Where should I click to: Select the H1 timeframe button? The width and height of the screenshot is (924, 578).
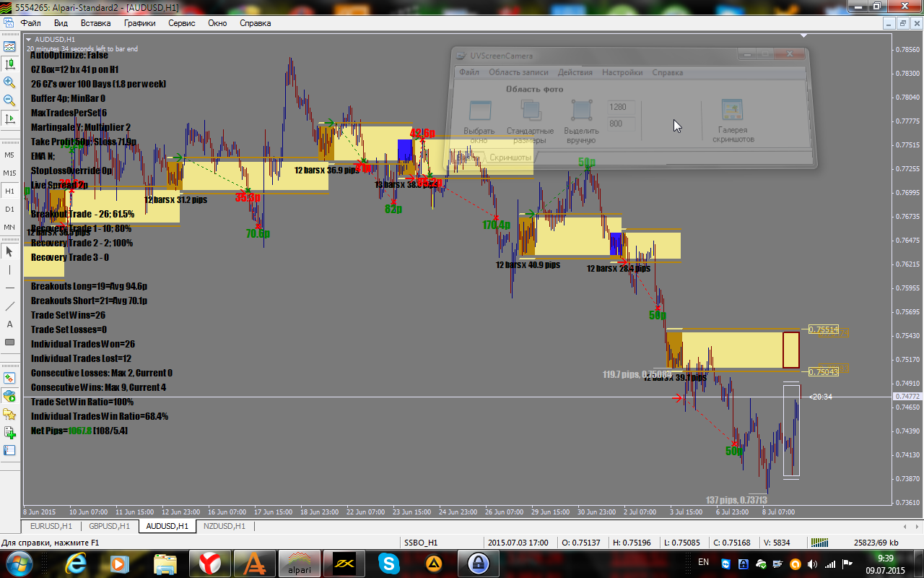tap(9, 191)
